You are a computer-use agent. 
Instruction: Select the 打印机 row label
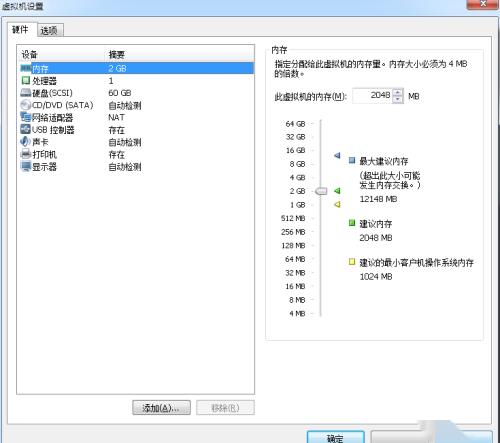[44, 154]
